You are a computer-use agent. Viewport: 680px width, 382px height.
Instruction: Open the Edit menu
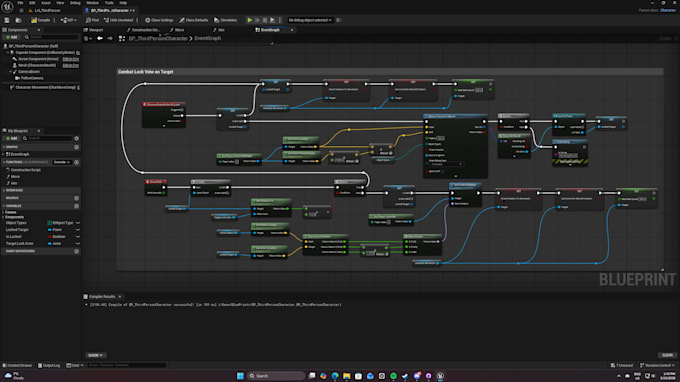point(32,3)
